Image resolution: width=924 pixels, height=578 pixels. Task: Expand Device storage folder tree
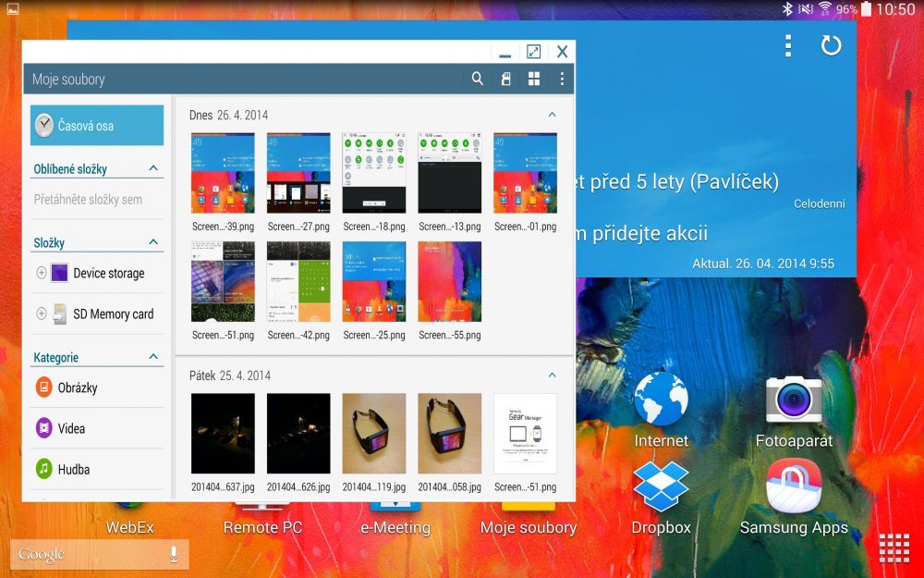click(x=41, y=273)
